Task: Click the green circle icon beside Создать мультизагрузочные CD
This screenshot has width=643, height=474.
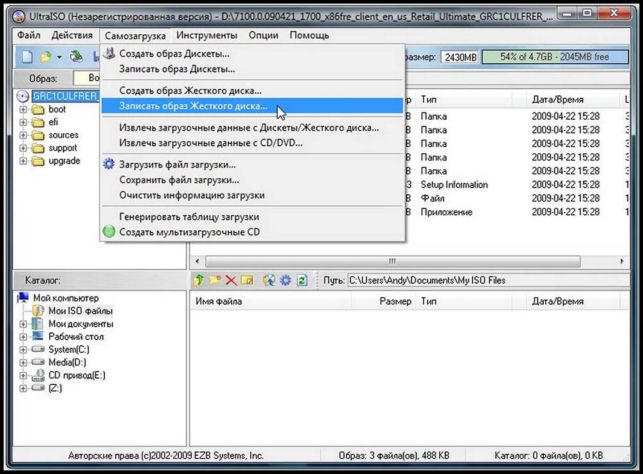Action: click(109, 232)
